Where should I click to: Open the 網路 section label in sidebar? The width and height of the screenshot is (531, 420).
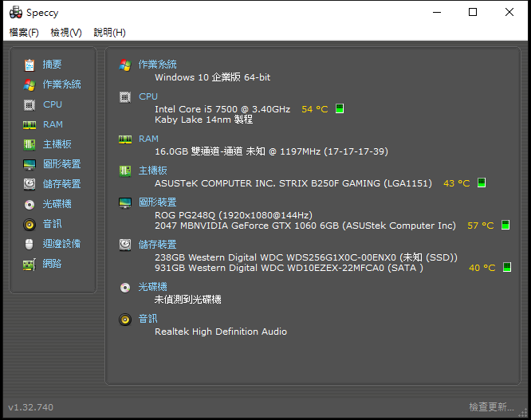pyautogui.click(x=52, y=264)
